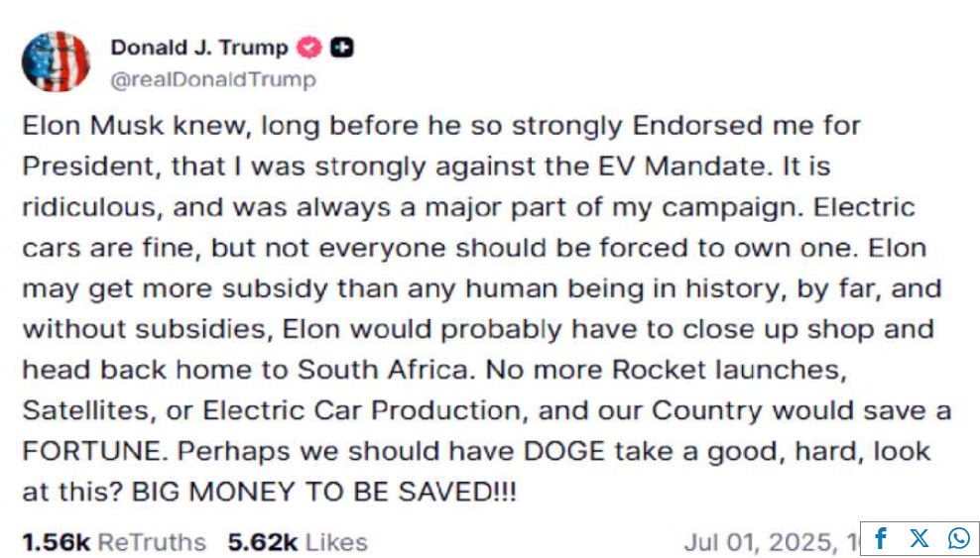This screenshot has width=980, height=558.
Task: Open Donald J. Trump display name
Action: [199, 48]
